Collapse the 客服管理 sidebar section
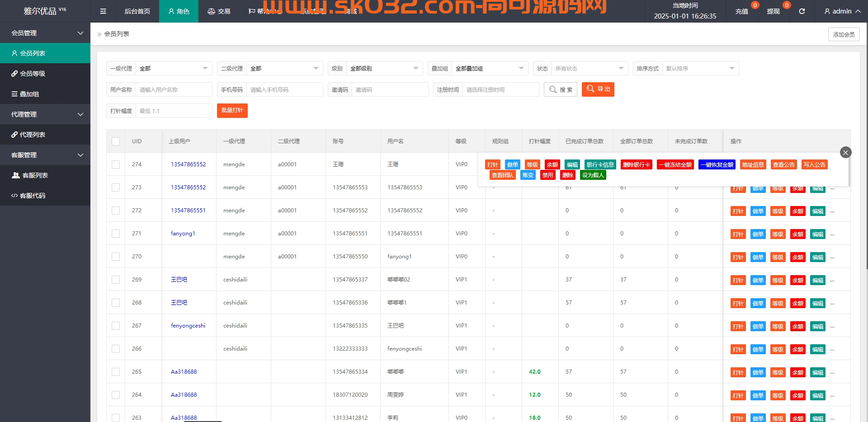This screenshot has height=422, width=868. [x=45, y=155]
